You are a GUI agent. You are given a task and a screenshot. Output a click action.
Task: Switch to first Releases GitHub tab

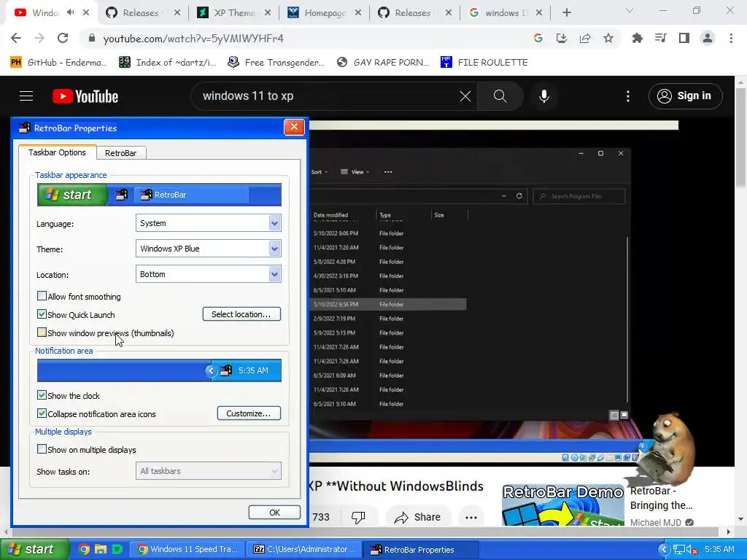(x=144, y=13)
